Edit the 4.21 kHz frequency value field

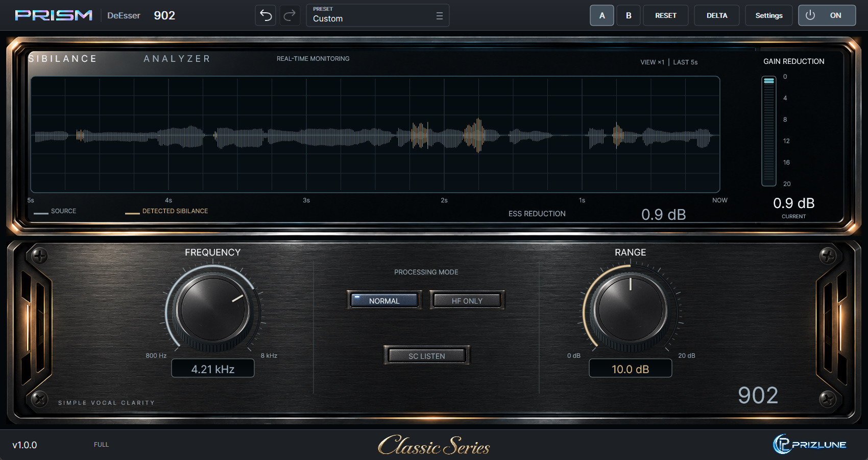coord(213,369)
